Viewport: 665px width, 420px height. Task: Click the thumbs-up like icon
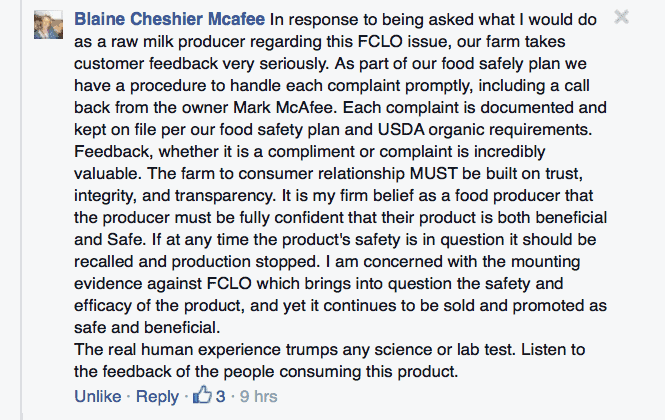coord(205,396)
